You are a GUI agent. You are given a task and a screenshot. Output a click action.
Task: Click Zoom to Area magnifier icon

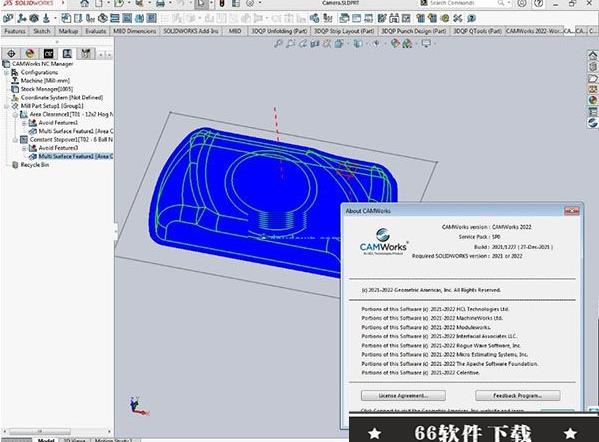click(290, 44)
